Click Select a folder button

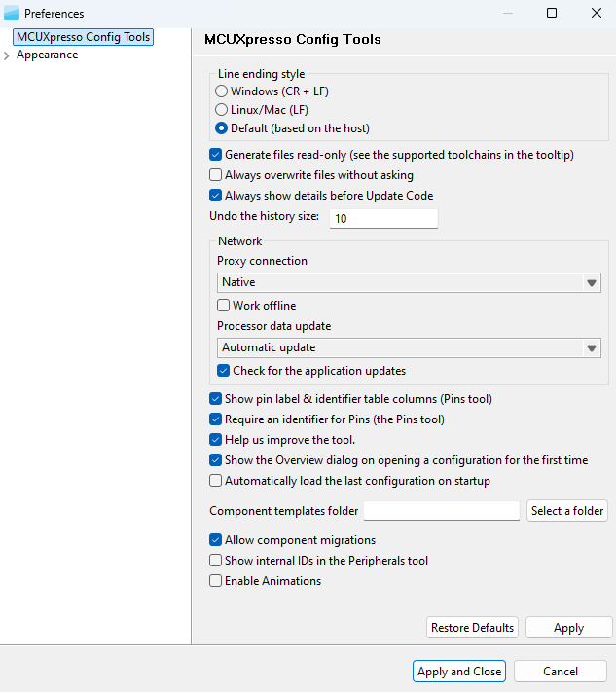tap(567, 511)
